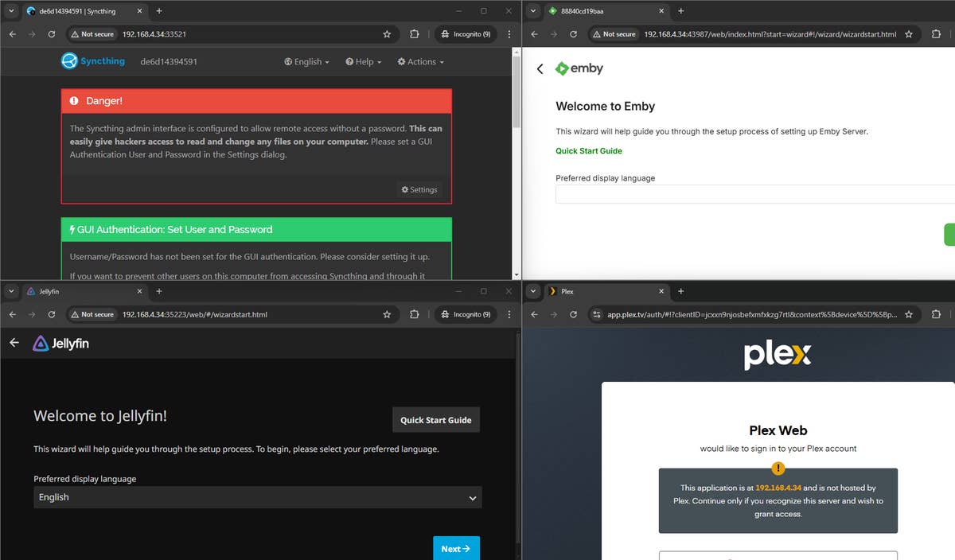Click site info icon in Plex address bar

pyautogui.click(x=596, y=315)
